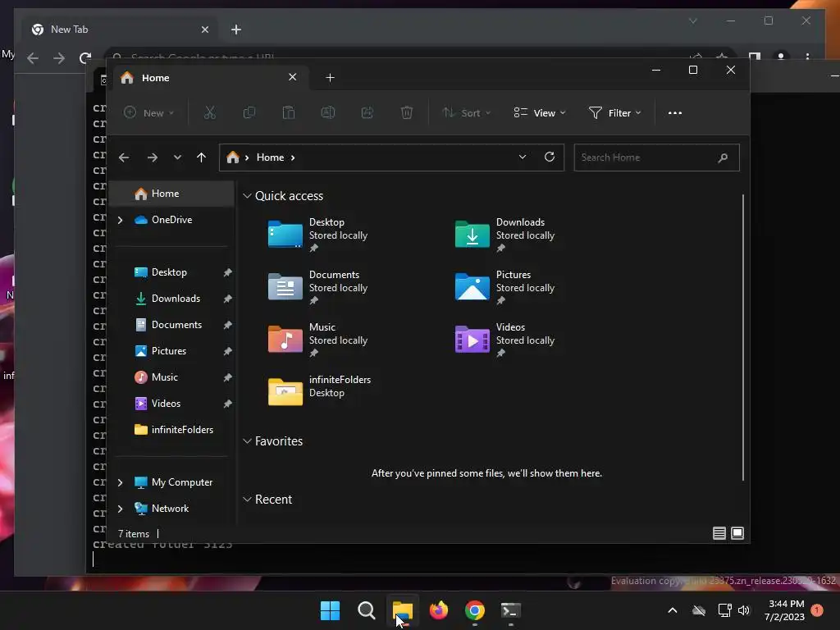Switch to the Terminal taskbar icon

(510, 610)
